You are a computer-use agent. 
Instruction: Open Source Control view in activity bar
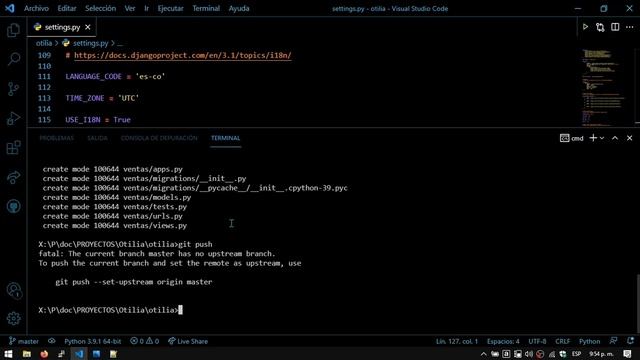point(13,89)
